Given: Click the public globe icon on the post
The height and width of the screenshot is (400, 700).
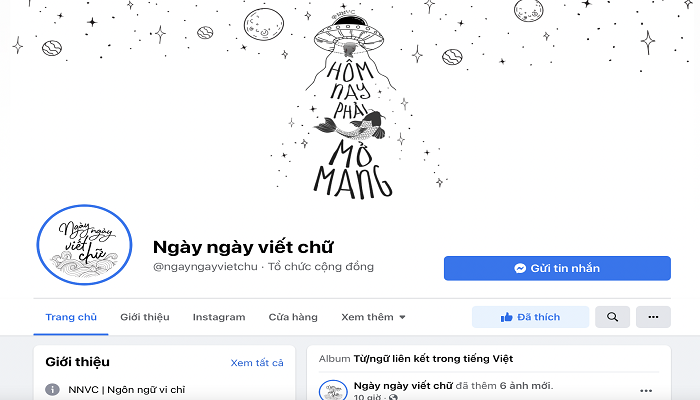Looking at the screenshot, I should pos(392,397).
